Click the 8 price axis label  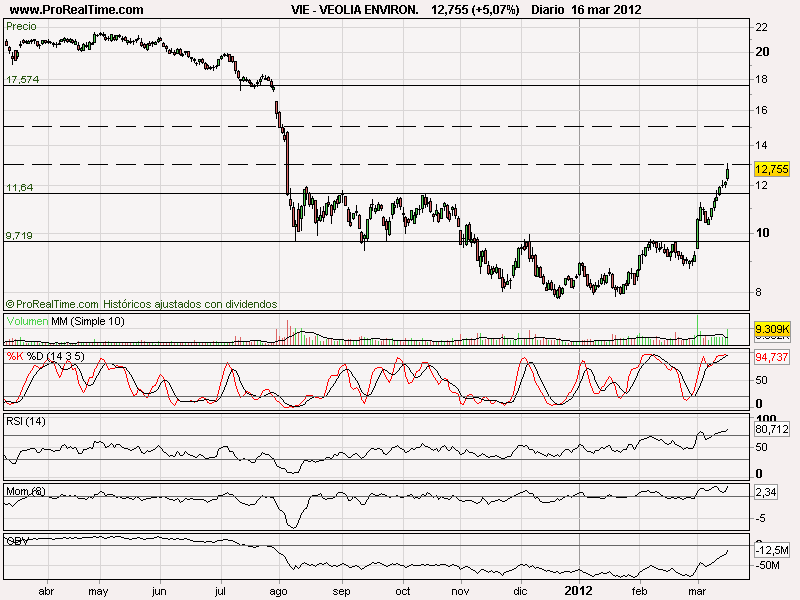(758, 292)
